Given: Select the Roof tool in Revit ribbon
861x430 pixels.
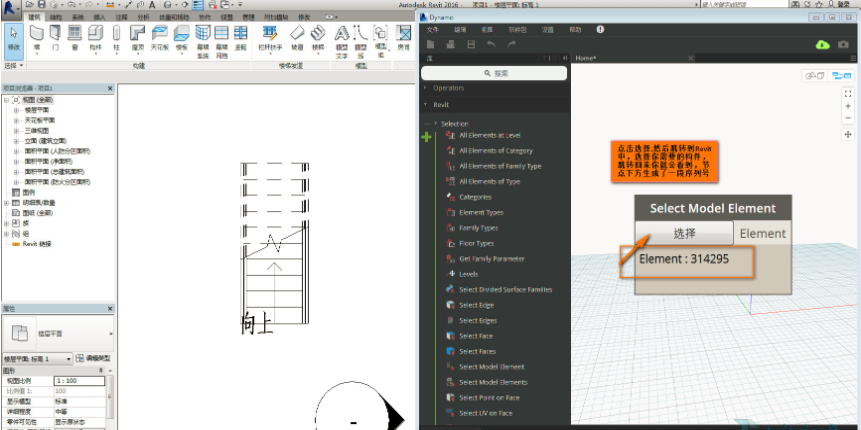Looking at the screenshot, I should (137, 39).
